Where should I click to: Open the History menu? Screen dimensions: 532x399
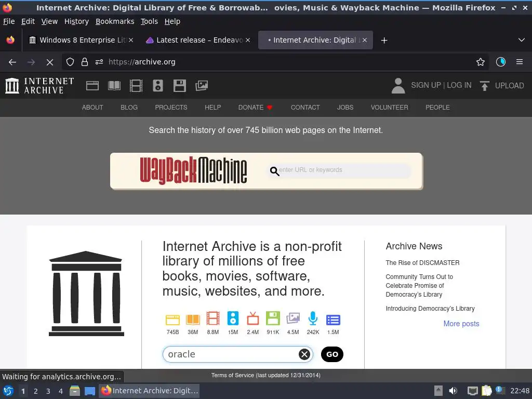(76, 21)
